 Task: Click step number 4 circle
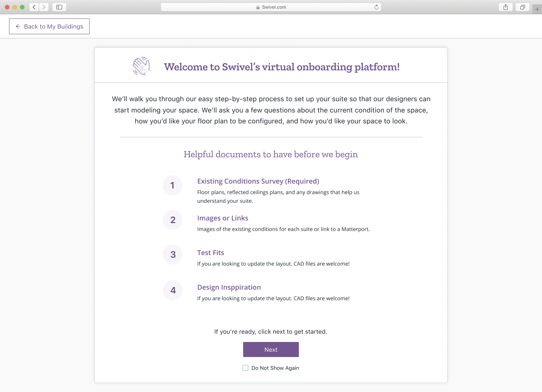pyautogui.click(x=172, y=290)
